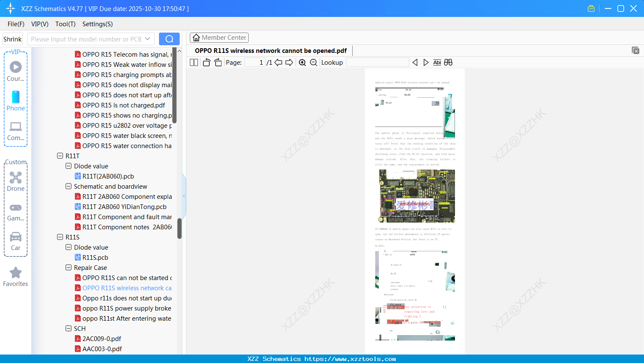Collapse the R11S tree node

60,237
